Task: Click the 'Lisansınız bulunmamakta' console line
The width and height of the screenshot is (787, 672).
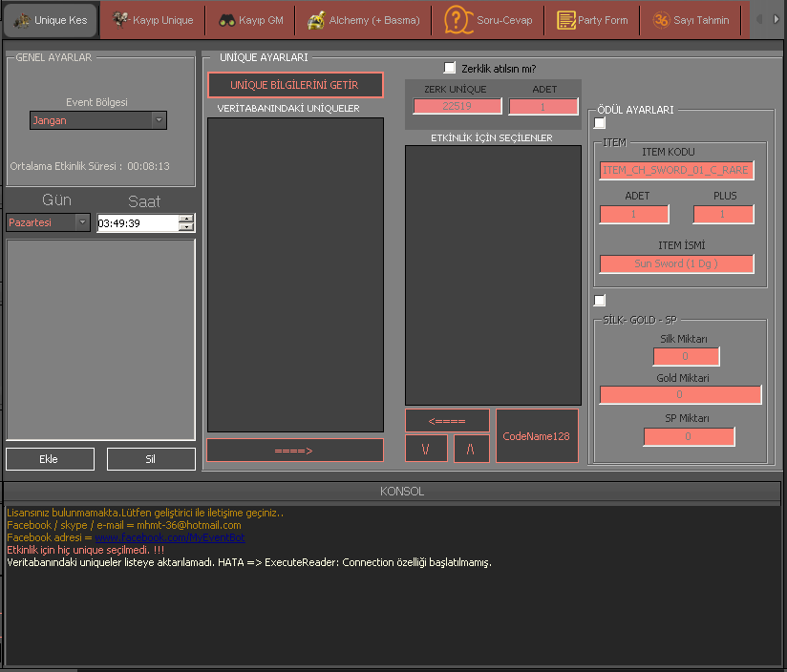Action: click(145, 513)
